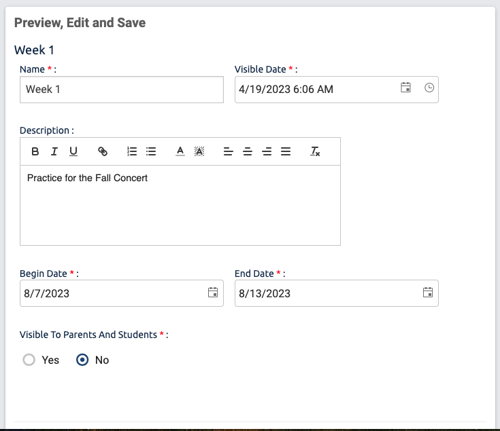The width and height of the screenshot is (500, 431).
Task: Center align the description text
Action: 247,152
